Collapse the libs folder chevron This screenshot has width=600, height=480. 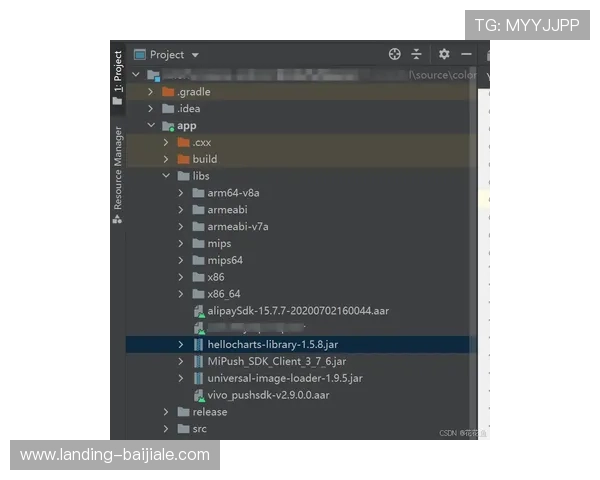pos(166,176)
